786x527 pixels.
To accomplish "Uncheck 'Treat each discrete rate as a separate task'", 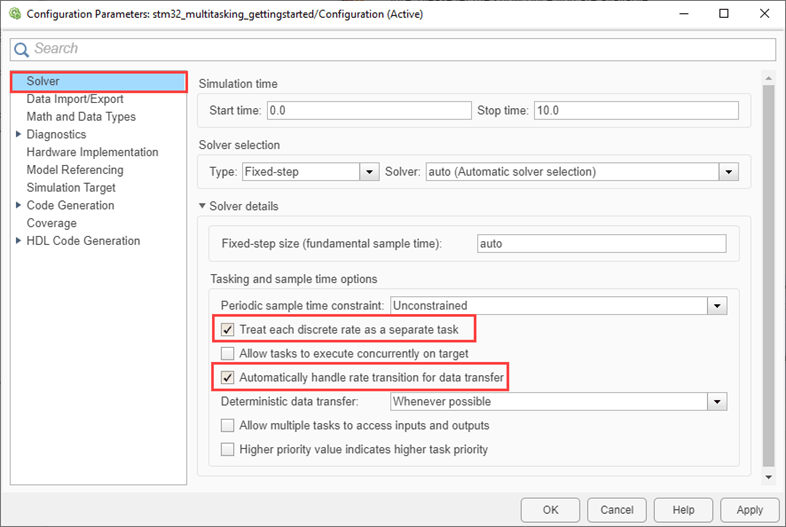I will (x=228, y=328).
